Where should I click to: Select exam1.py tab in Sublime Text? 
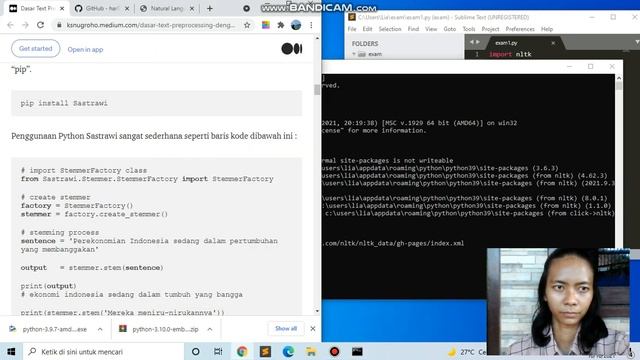click(x=506, y=43)
